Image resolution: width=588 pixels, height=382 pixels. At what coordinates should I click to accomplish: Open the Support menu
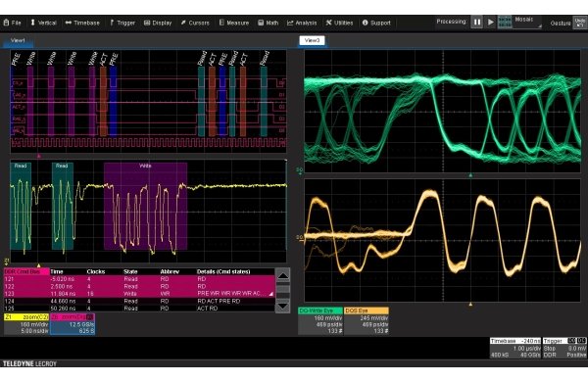pos(376,23)
